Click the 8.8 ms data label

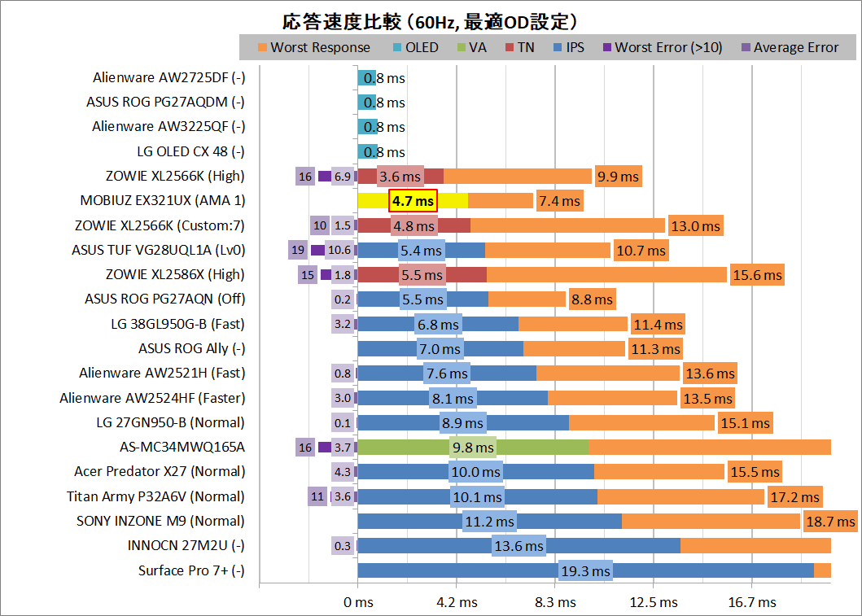(592, 299)
